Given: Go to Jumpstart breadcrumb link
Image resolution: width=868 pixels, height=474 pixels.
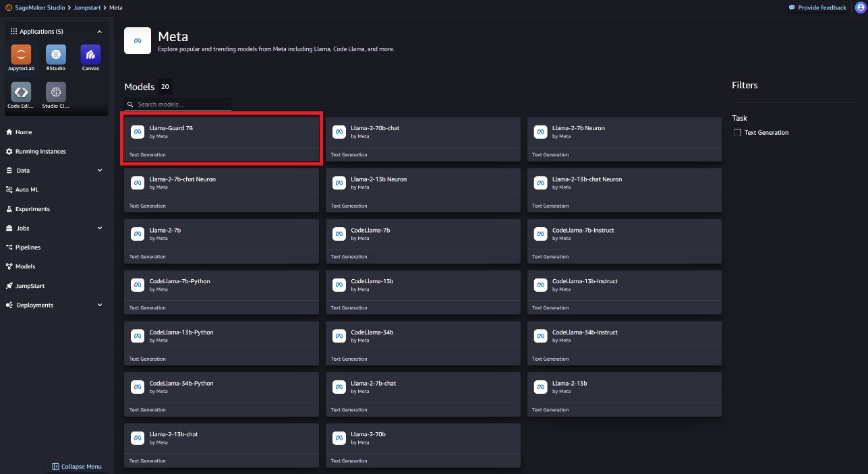Looking at the screenshot, I should [87, 7].
